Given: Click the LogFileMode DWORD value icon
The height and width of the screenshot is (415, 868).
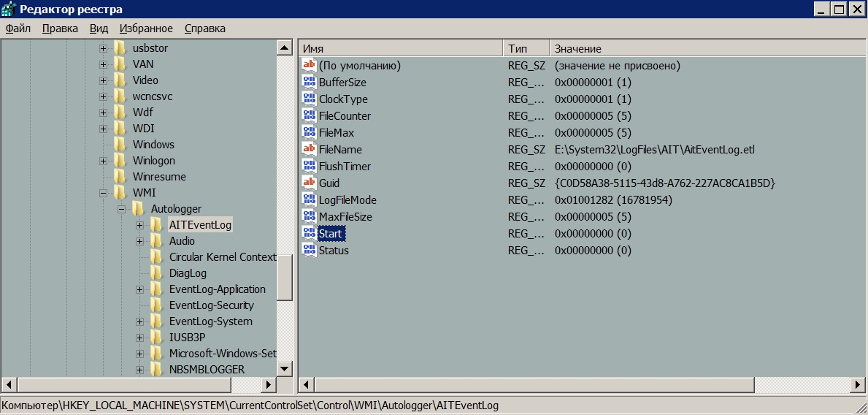Looking at the screenshot, I should tap(309, 199).
